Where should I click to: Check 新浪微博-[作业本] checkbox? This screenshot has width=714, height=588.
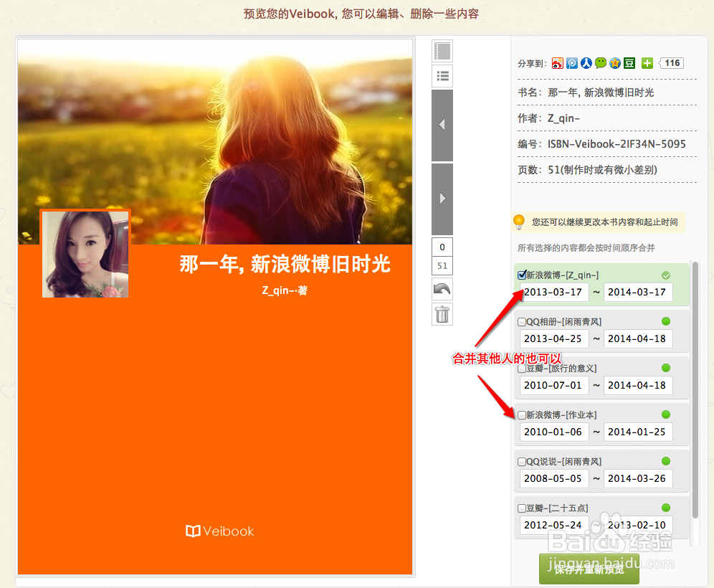click(522, 415)
